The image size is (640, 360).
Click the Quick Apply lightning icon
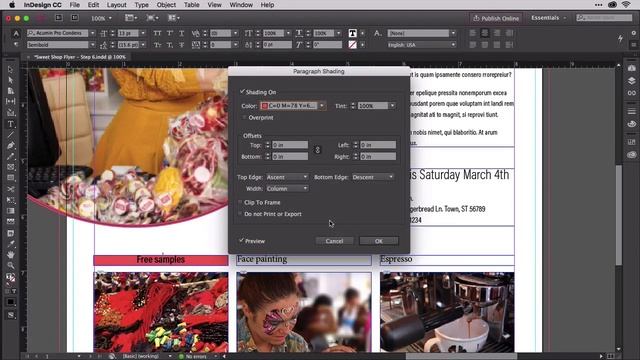pos(620,38)
